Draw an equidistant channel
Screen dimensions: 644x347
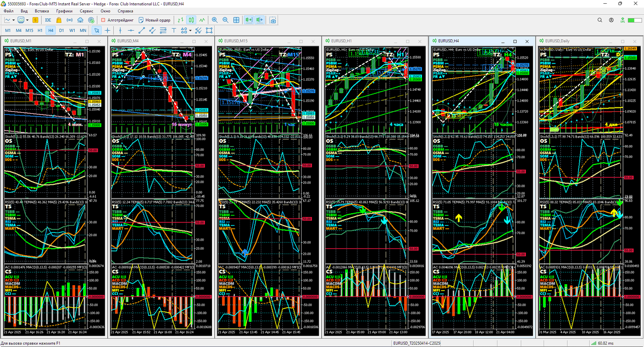click(x=152, y=31)
